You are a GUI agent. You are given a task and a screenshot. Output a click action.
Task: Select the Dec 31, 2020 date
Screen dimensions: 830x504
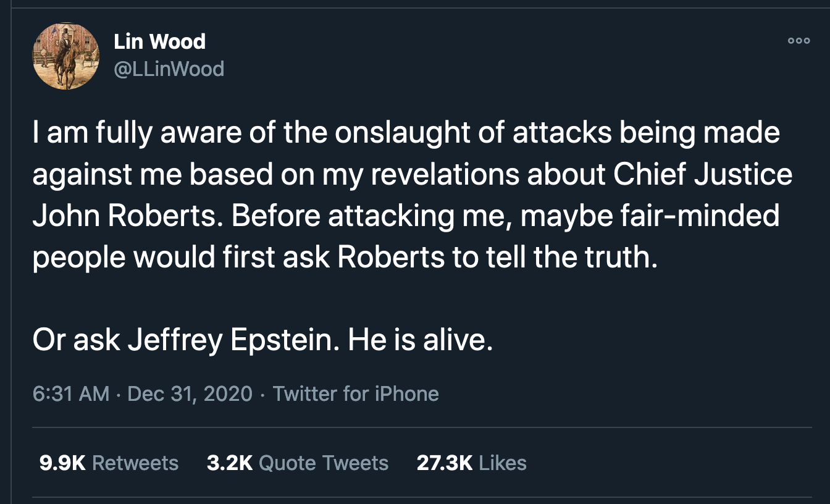(x=190, y=393)
